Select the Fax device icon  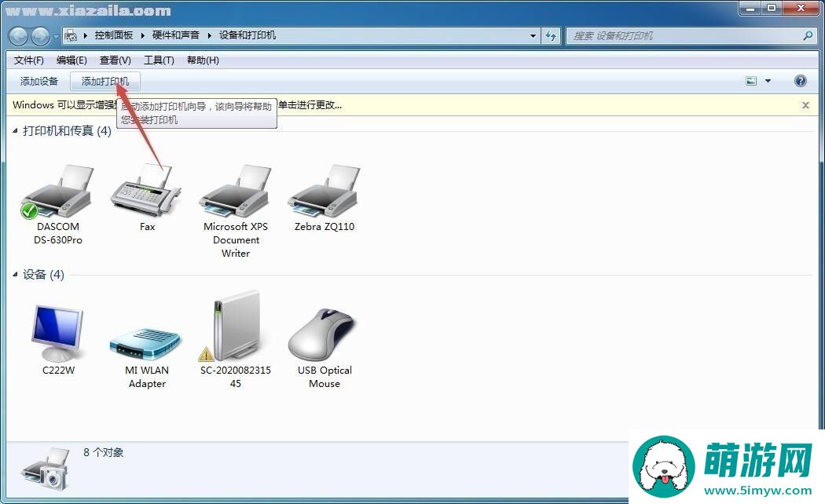[x=146, y=190]
